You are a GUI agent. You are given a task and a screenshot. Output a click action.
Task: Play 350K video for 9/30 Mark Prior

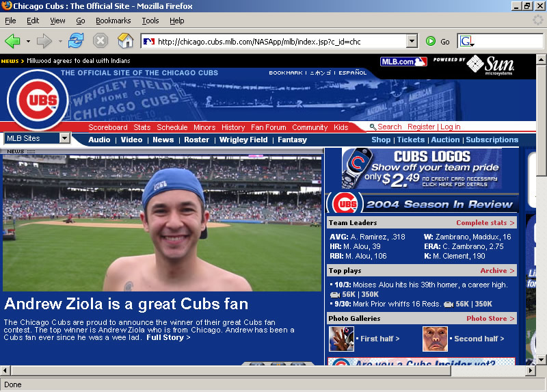click(x=483, y=304)
